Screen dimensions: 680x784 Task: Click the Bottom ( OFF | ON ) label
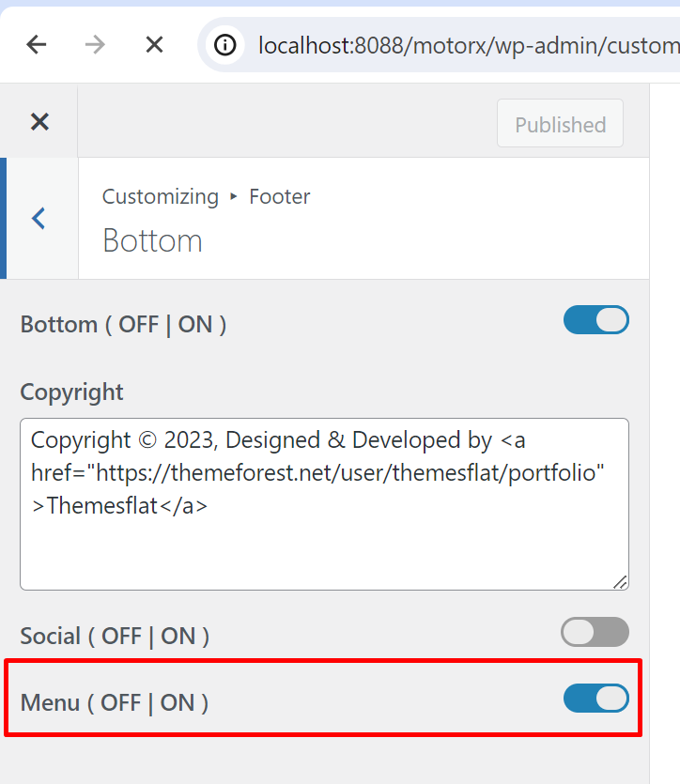(x=123, y=325)
